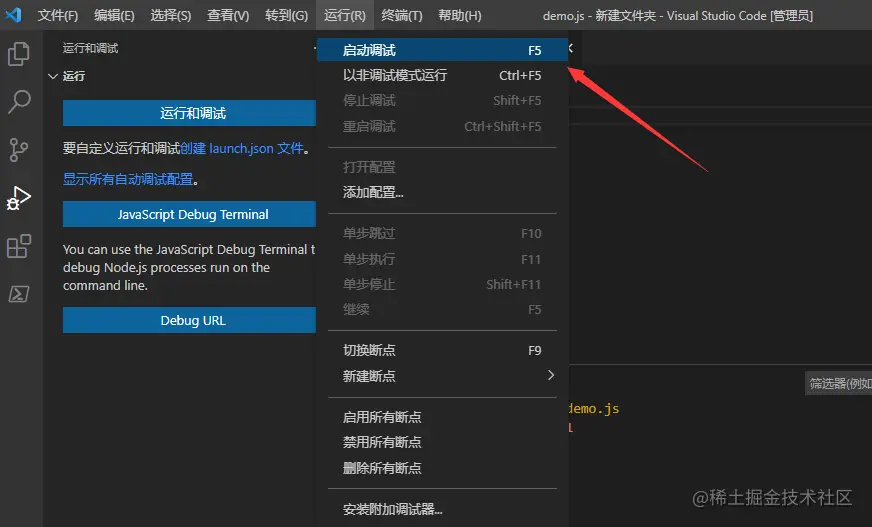
Task: Click the demo.js text in the panel
Action: [x=593, y=409]
